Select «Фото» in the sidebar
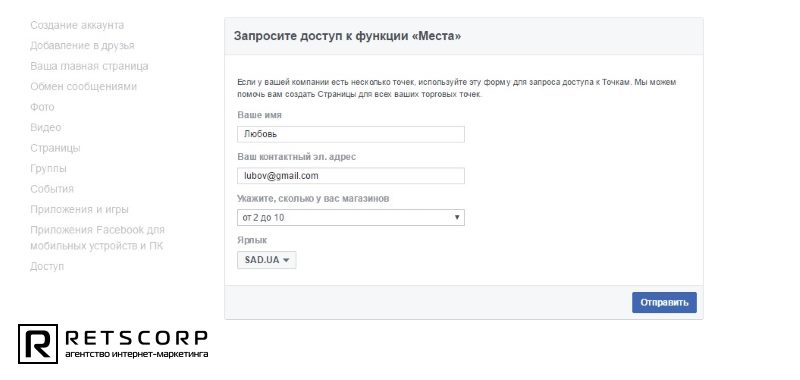The width and height of the screenshot is (800, 380). 42,107
